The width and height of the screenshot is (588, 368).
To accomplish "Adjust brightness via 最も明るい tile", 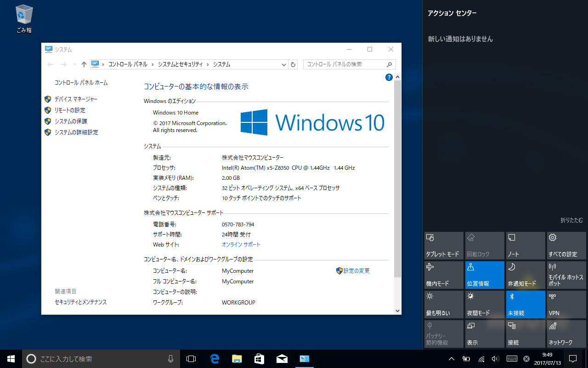I will 444,304.
